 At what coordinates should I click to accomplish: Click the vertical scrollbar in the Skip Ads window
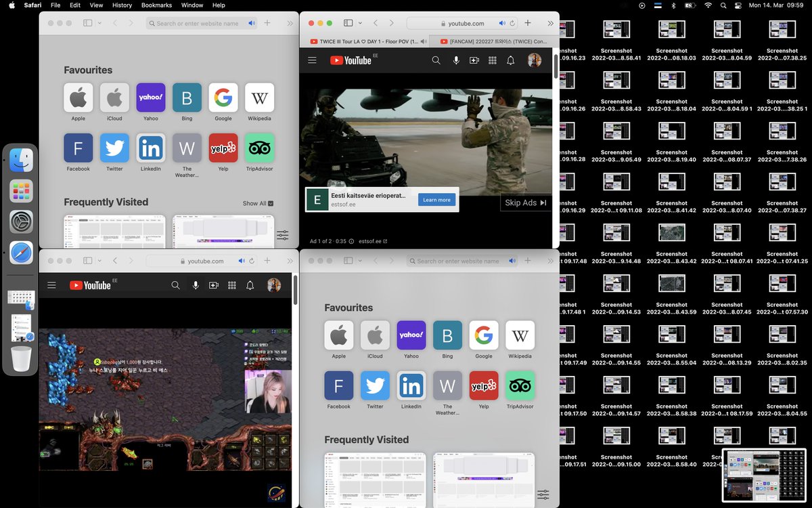tap(556, 68)
